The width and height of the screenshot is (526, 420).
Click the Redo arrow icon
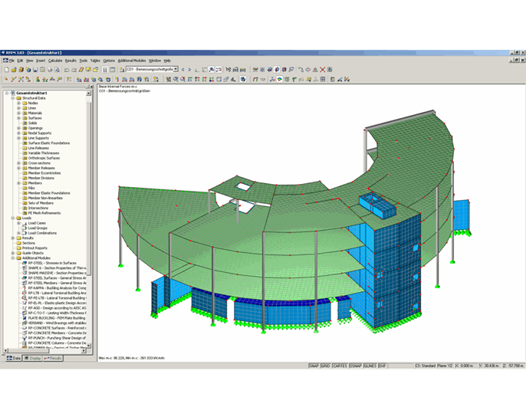pyautogui.click(x=74, y=70)
